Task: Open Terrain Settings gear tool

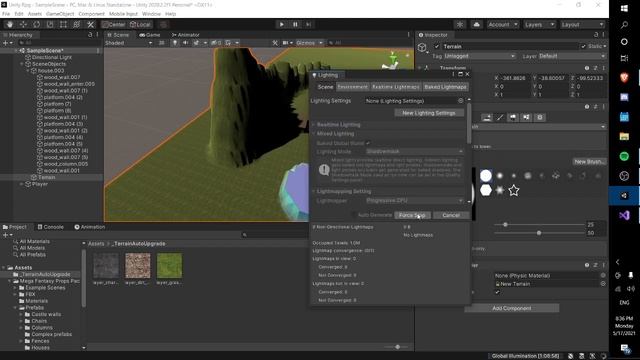Action: click(x=540, y=118)
